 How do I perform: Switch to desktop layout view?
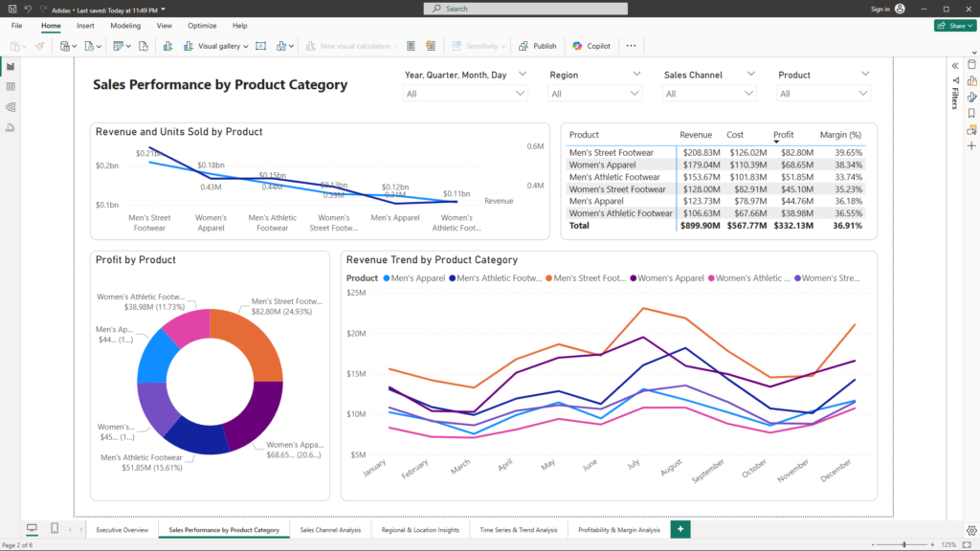32,529
